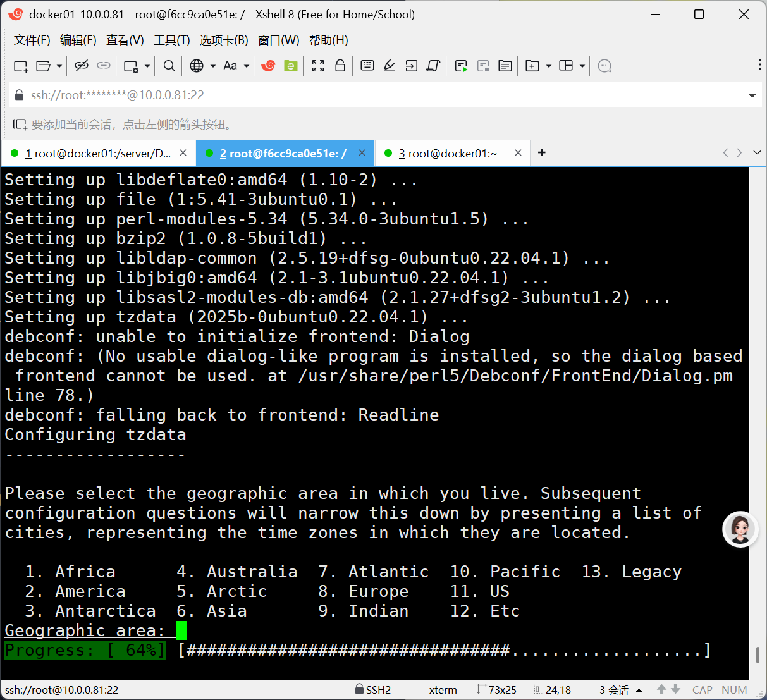Click the keyboard mapping icon
This screenshot has height=700, width=767.
(367, 66)
